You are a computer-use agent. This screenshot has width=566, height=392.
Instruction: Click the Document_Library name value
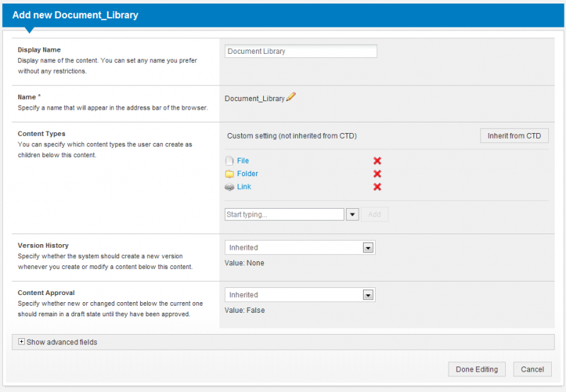255,98
